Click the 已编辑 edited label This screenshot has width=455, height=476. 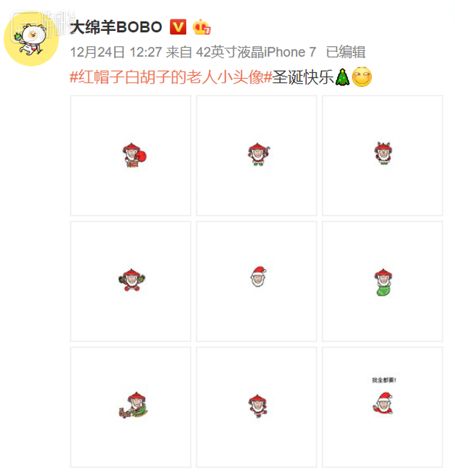click(x=345, y=52)
